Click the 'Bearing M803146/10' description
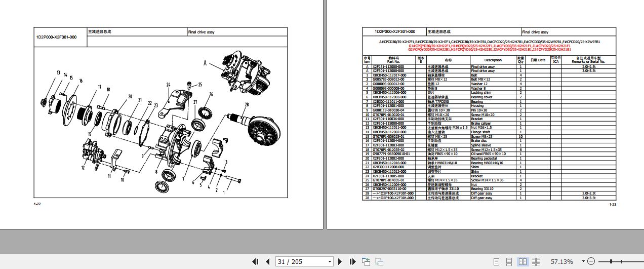 point(487,163)
